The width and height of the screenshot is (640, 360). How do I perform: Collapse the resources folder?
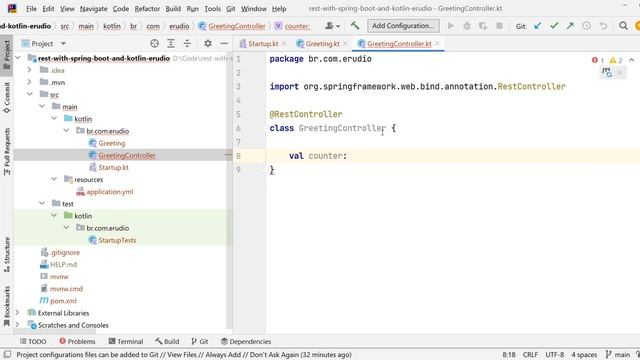54,179
